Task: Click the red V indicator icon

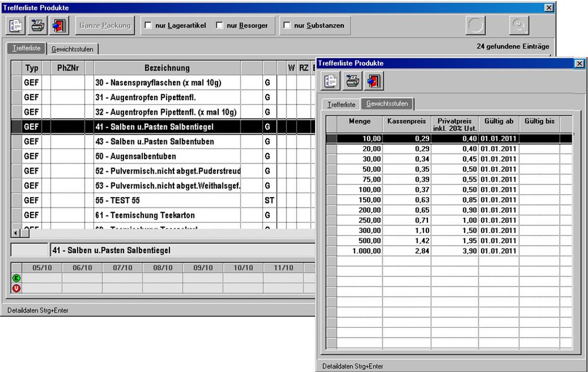Action: click(x=16, y=288)
